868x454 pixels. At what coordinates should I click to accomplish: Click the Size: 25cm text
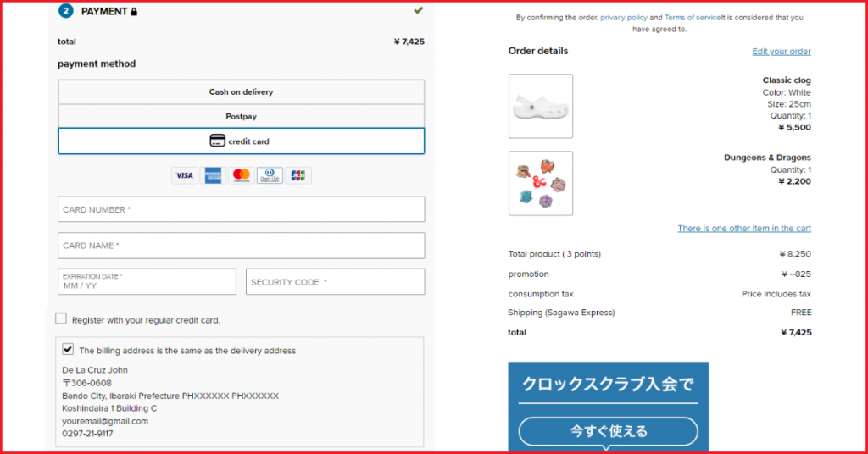pos(789,104)
